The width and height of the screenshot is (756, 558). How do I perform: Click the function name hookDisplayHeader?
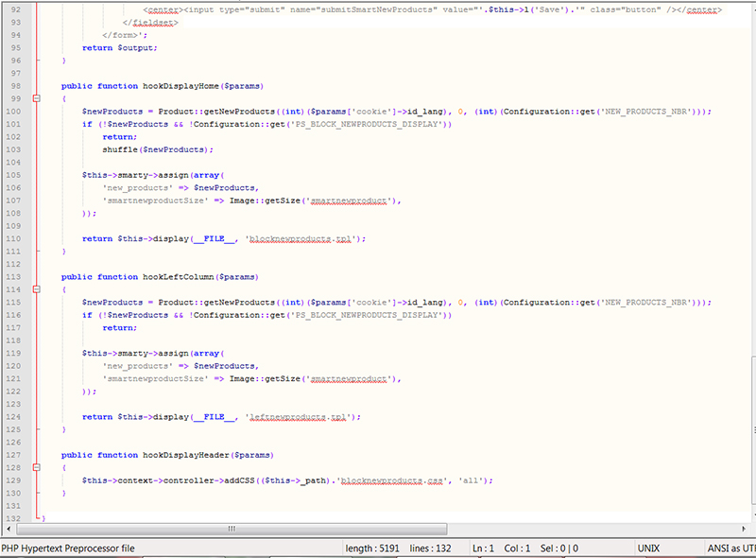click(x=185, y=455)
